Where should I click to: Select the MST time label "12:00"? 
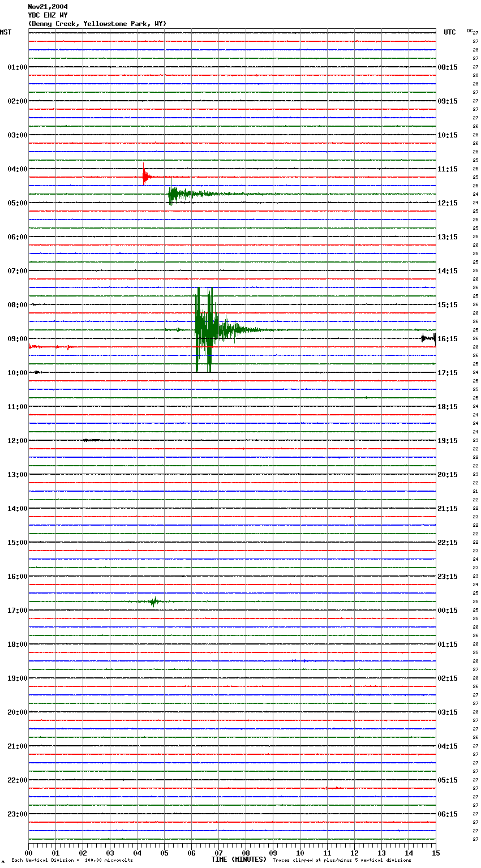(x=18, y=441)
